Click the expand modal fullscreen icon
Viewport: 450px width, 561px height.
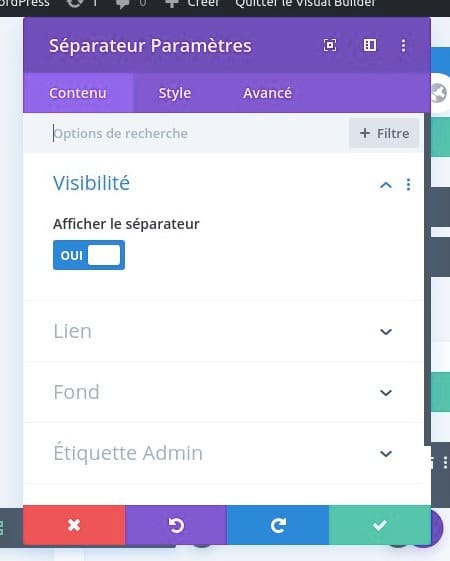coord(329,45)
